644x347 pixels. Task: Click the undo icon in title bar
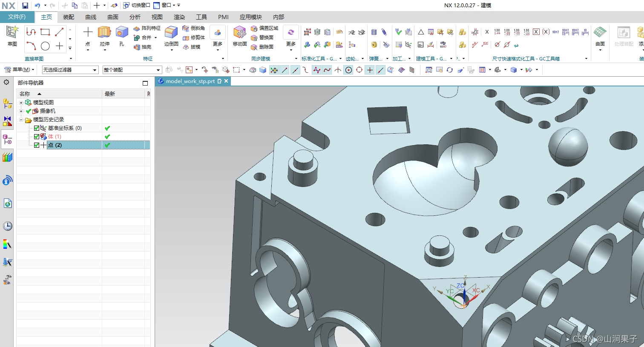coord(37,6)
